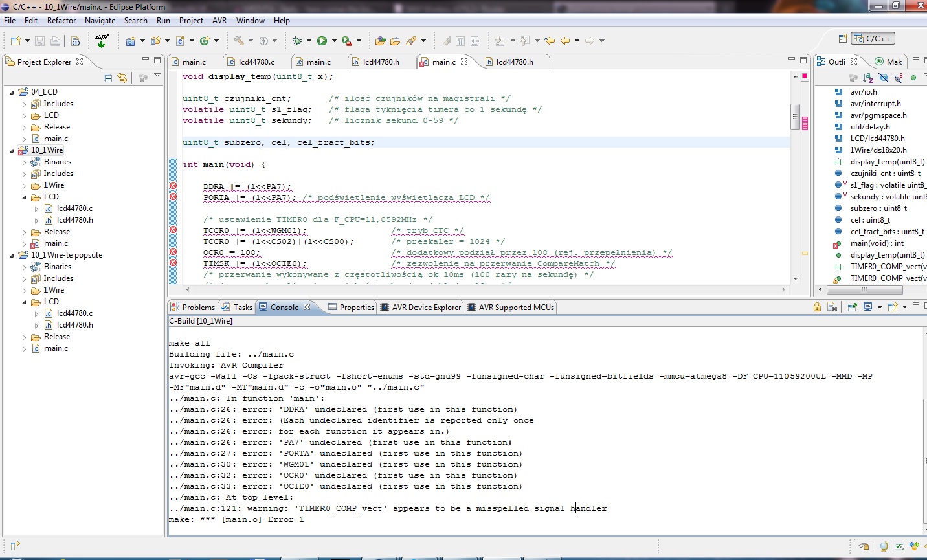Expand the 1Wire folder under 10_1Wire
927x560 pixels.
25,185
